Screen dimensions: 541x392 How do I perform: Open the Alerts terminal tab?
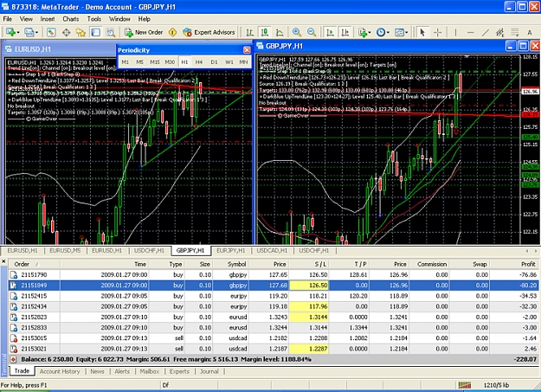pyautogui.click(x=122, y=371)
